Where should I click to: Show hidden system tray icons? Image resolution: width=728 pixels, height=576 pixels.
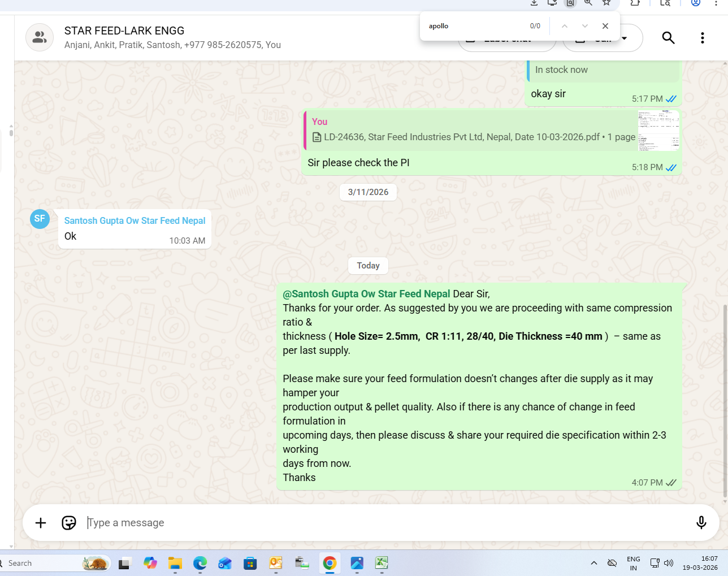point(593,563)
